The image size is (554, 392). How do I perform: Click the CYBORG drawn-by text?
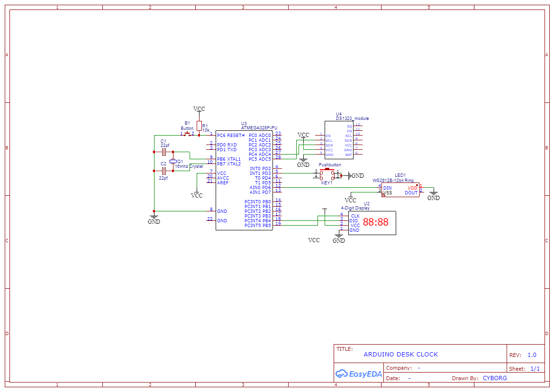pyautogui.click(x=494, y=378)
